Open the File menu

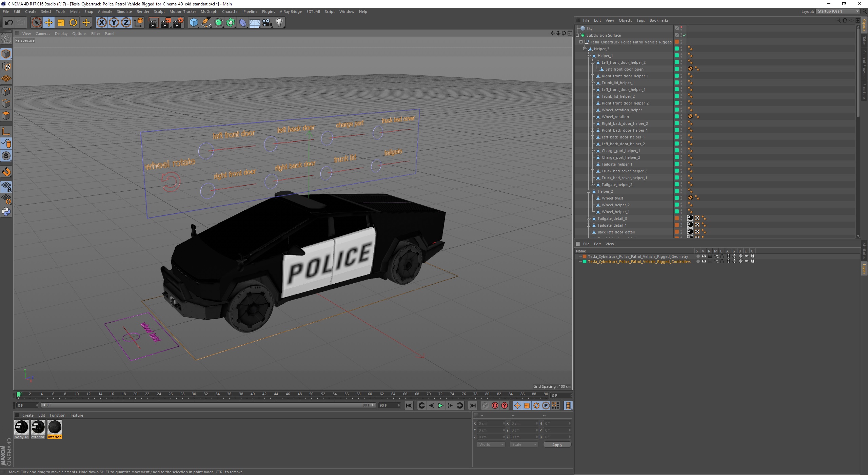[6, 12]
